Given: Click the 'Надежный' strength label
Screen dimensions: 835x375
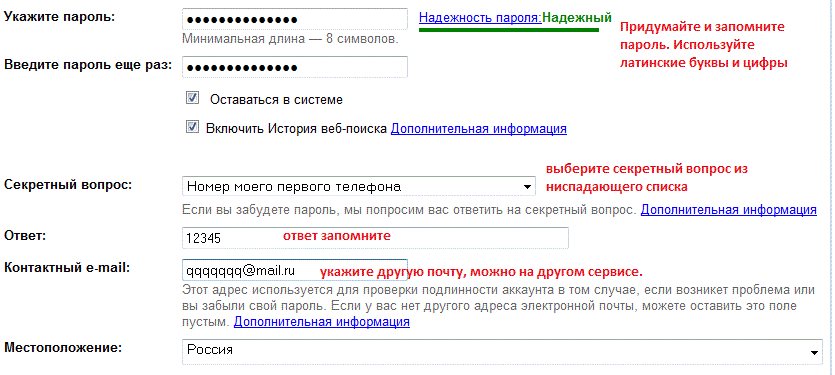Looking at the screenshot, I should tap(577, 18).
